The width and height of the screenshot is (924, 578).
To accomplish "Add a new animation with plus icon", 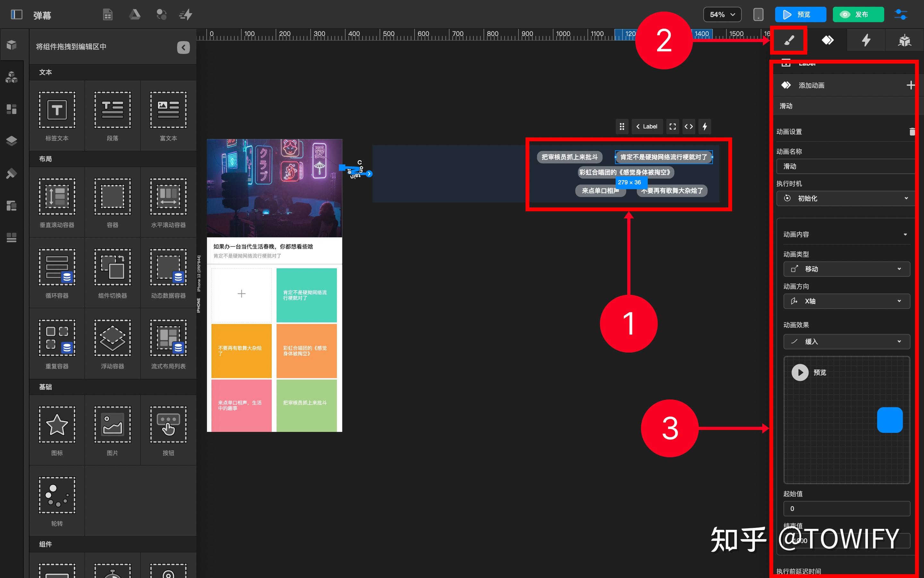I will pyautogui.click(x=911, y=85).
